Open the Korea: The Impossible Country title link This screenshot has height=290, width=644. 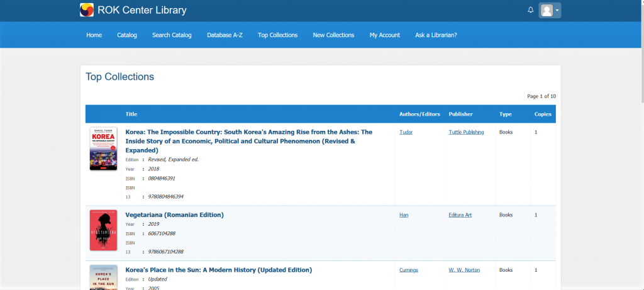[x=249, y=141]
